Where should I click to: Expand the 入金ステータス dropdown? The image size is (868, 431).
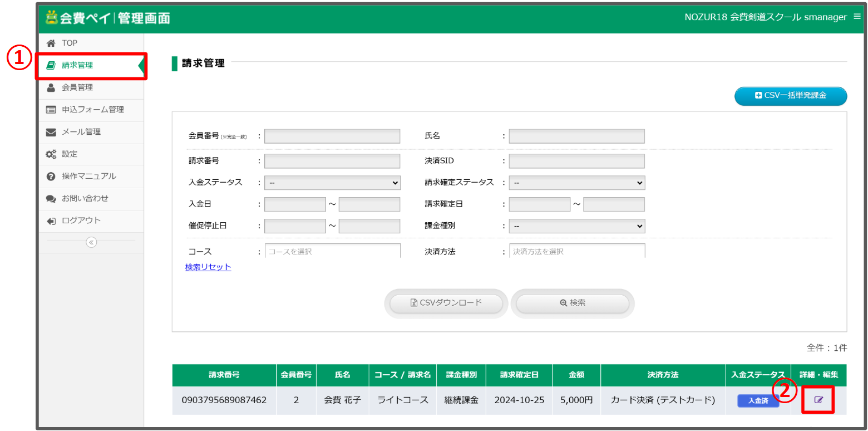[x=332, y=183]
